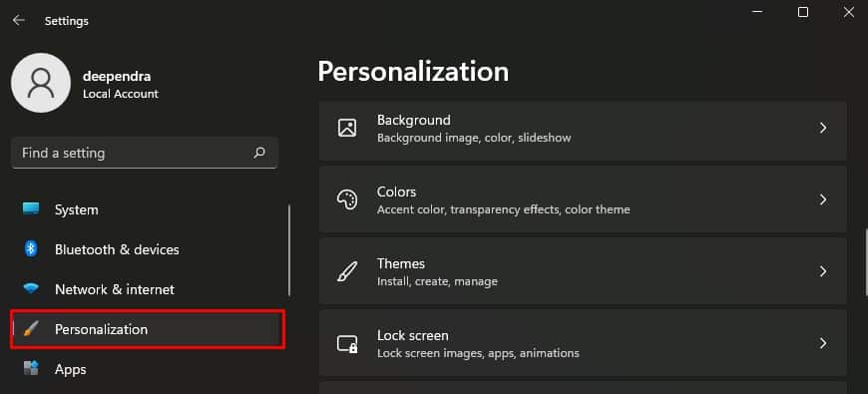
Task: Close the Settings window
Action: (x=849, y=12)
